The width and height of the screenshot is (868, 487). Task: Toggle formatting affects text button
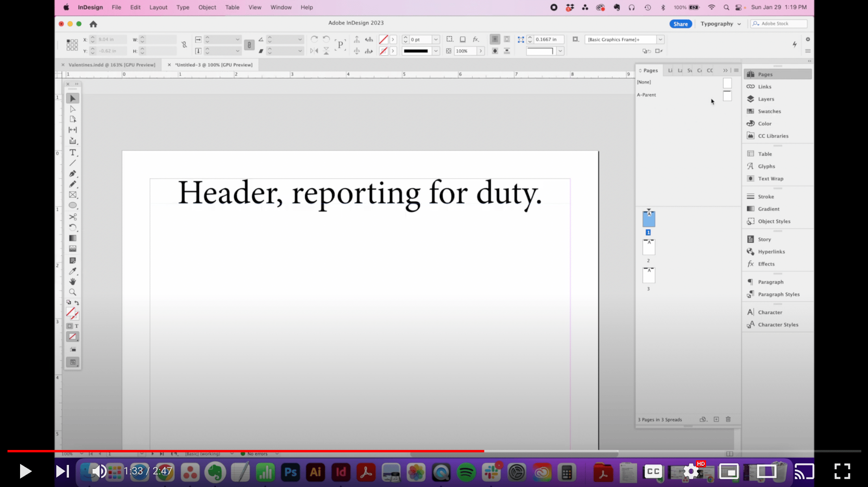pyautogui.click(x=77, y=326)
